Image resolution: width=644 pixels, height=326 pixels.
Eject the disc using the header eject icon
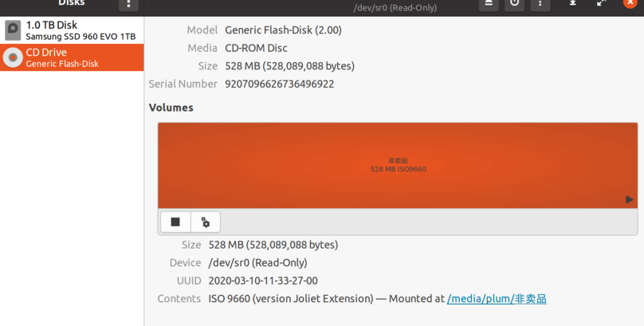(489, 3)
